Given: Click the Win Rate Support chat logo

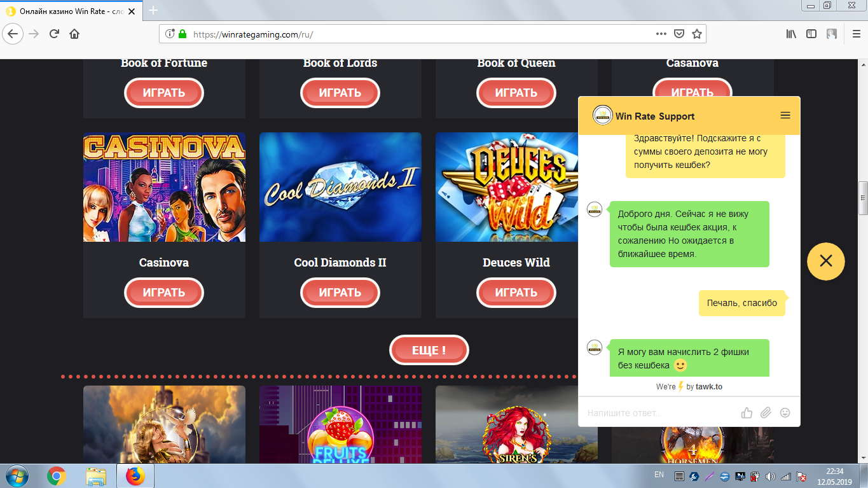Looking at the screenshot, I should [602, 116].
